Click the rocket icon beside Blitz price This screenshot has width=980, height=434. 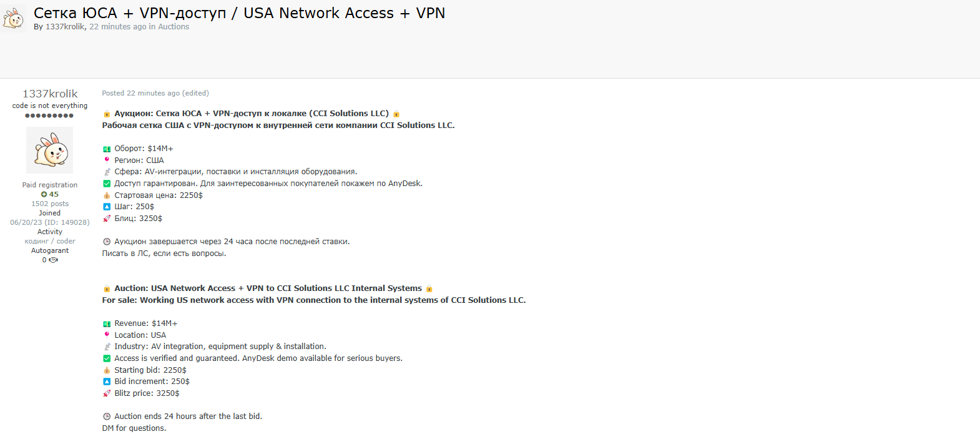pos(107,393)
